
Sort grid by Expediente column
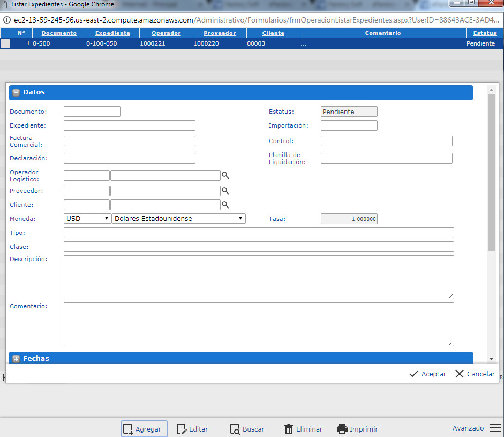tap(112, 33)
